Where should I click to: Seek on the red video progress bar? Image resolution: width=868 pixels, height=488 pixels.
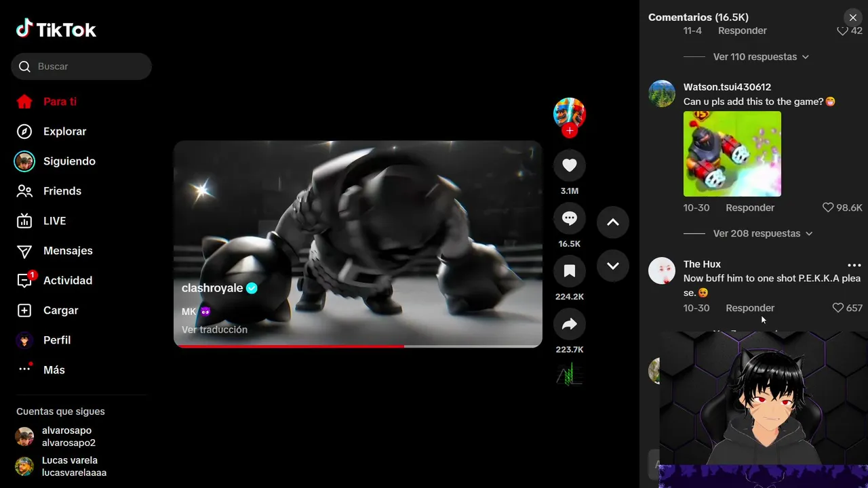pos(358,346)
